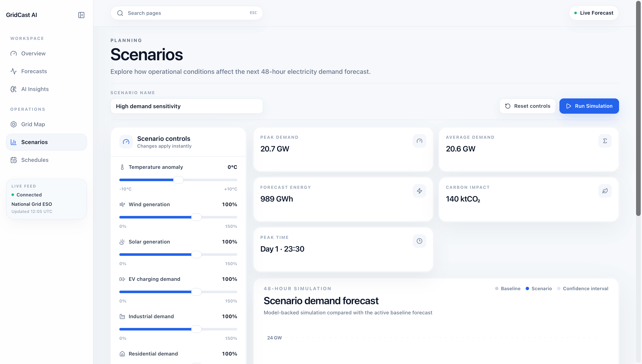Open the Overview page
This screenshot has height=364, width=642.
click(46, 53)
